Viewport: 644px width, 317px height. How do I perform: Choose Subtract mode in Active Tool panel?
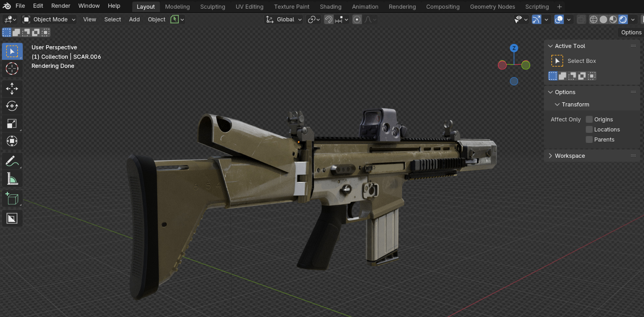pyautogui.click(x=572, y=76)
